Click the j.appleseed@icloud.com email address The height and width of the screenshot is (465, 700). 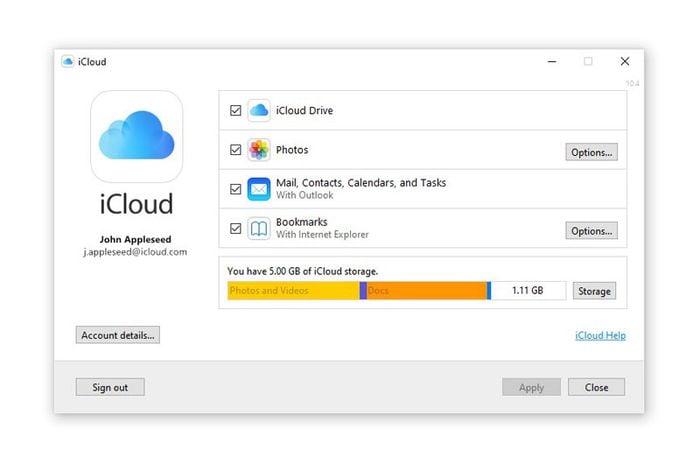(x=135, y=252)
